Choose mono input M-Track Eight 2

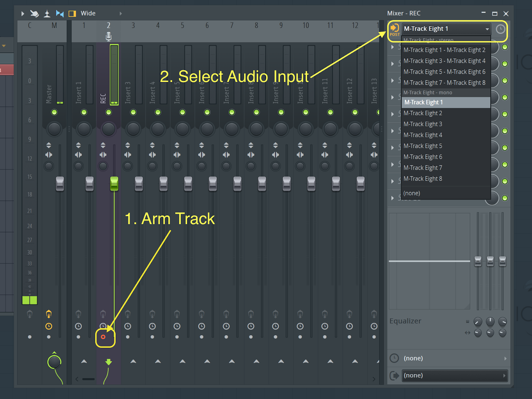pyautogui.click(x=446, y=113)
